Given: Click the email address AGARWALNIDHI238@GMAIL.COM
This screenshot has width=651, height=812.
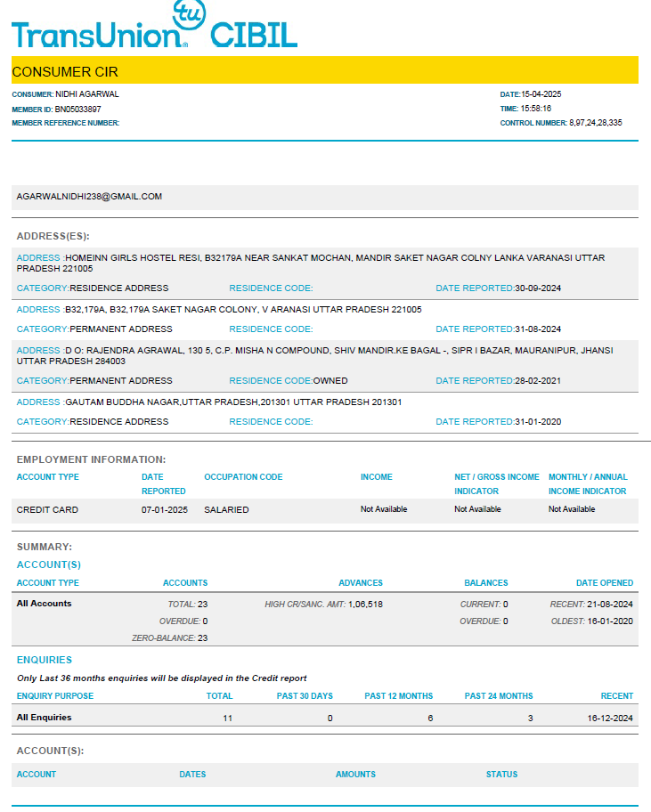Looking at the screenshot, I should (x=89, y=197).
